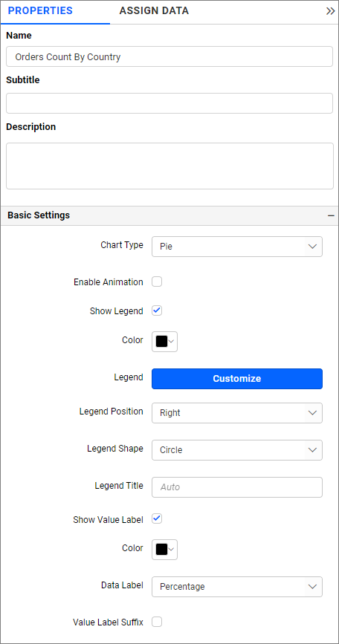This screenshot has height=644, width=339.
Task: Click the Legend Position chevron arrow
Action: (312, 413)
